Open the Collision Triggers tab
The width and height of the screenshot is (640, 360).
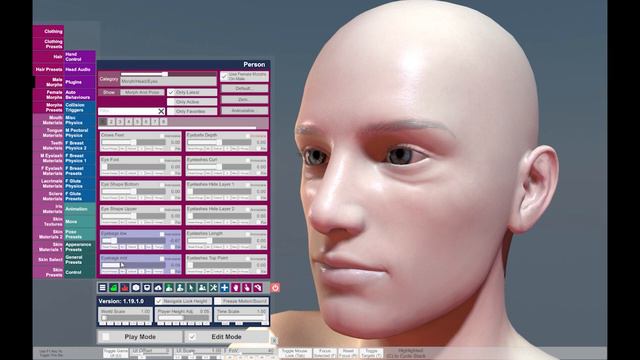tap(80, 107)
